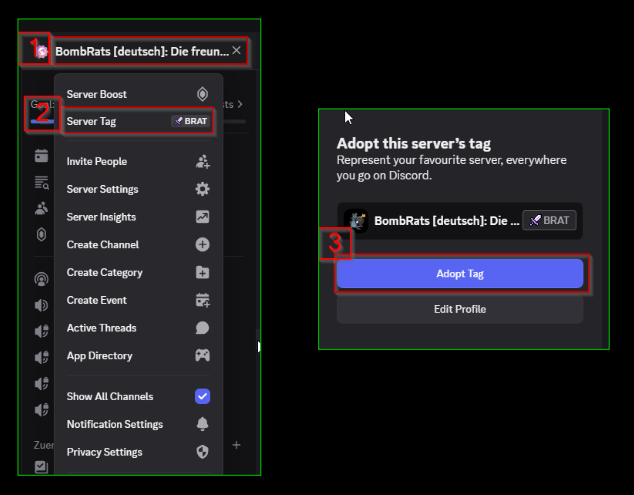Click the sidebar Server Boosts gem icon
The height and width of the screenshot is (495, 634).
click(41, 235)
